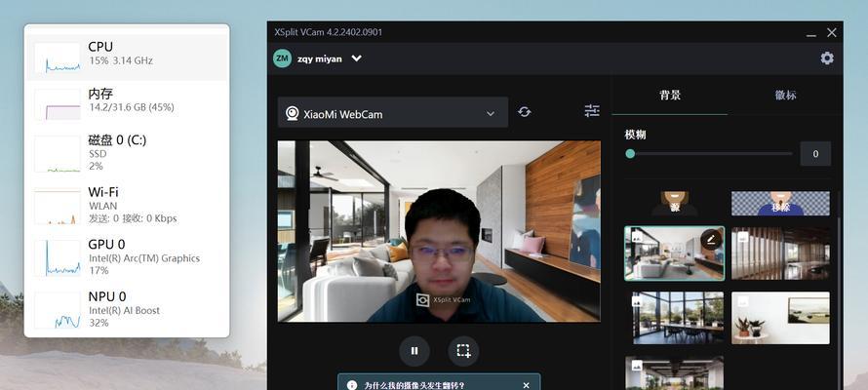The image size is (868, 390).
Task: Open XSplit VCam settings gear
Action: [826, 58]
